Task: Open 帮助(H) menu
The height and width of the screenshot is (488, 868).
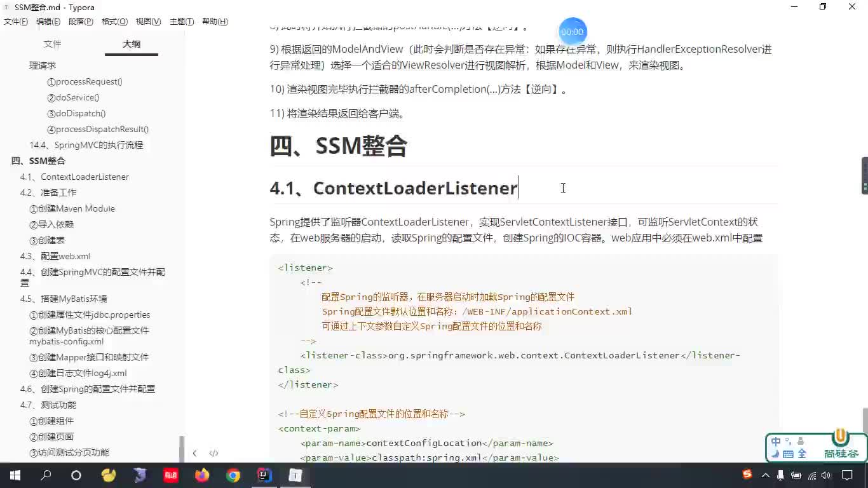Action: pyautogui.click(x=215, y=22)
